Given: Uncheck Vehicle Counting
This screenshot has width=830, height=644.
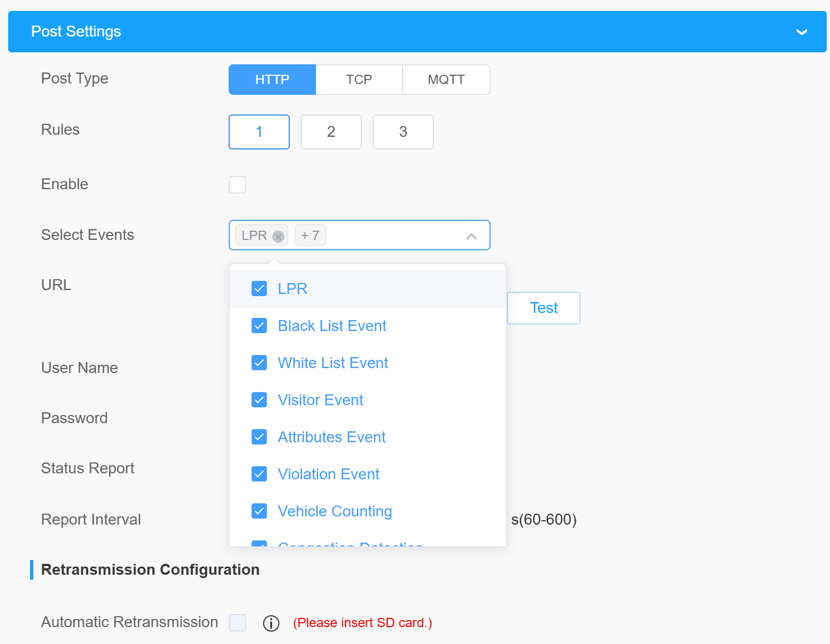Looking at the screenshot, I should pyautogui.click(x=259, y=511).
